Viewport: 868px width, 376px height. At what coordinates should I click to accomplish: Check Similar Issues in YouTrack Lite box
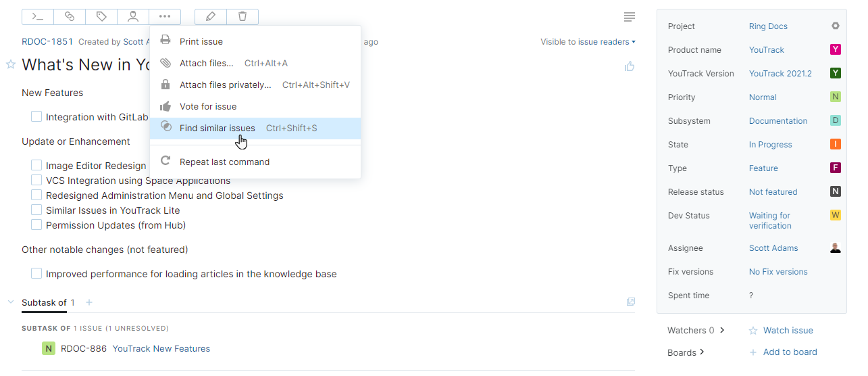pyautogui.click(x=36, y=210)
